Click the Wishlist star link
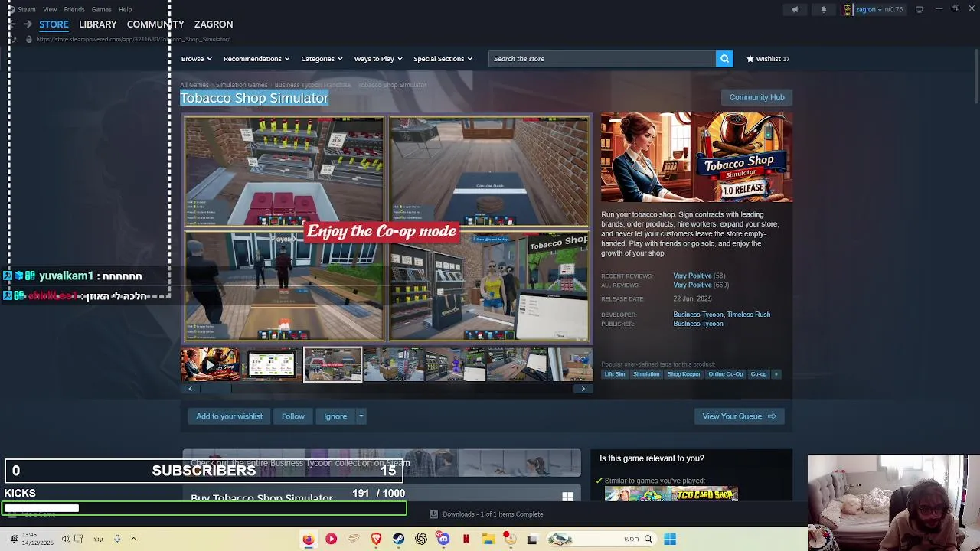 [x=768, y=59]
